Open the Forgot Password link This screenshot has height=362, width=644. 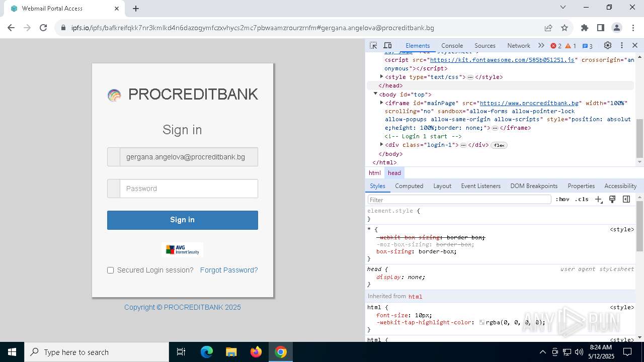[x=229, y=270]
